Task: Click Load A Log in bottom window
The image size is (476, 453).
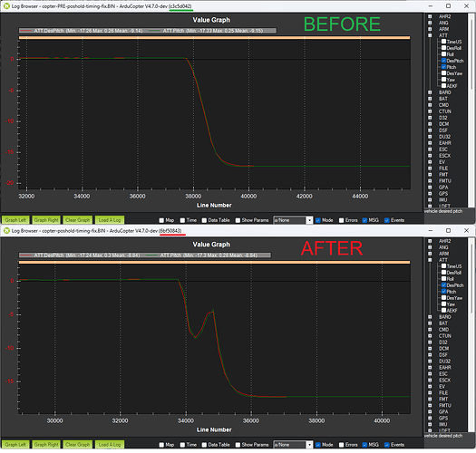Action: click(110, 445)
